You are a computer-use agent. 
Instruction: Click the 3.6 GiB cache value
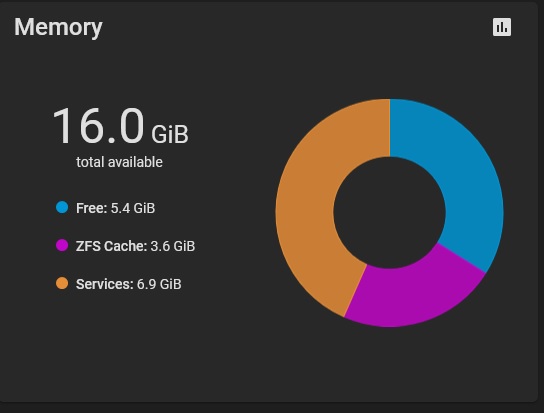point(173,246)
